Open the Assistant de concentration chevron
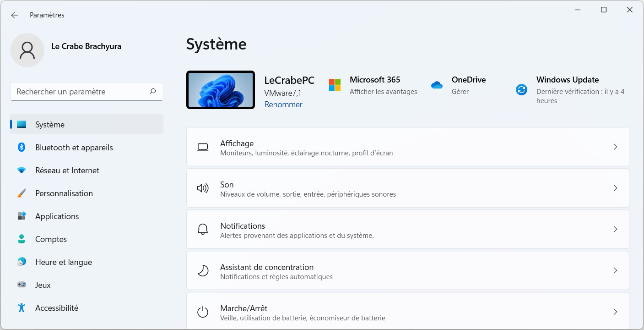This screenshot has width=644, height=330. (x=615, y=270)
